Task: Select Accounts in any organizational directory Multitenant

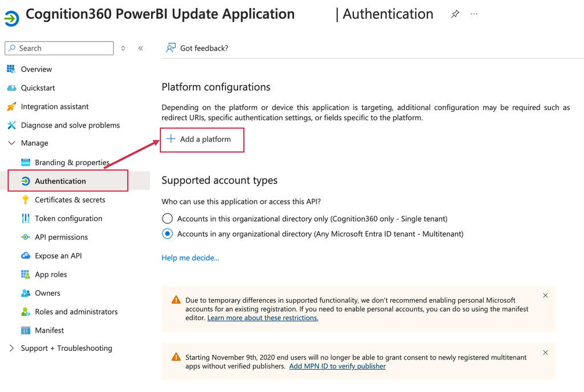Action: [x=167, y=234]
